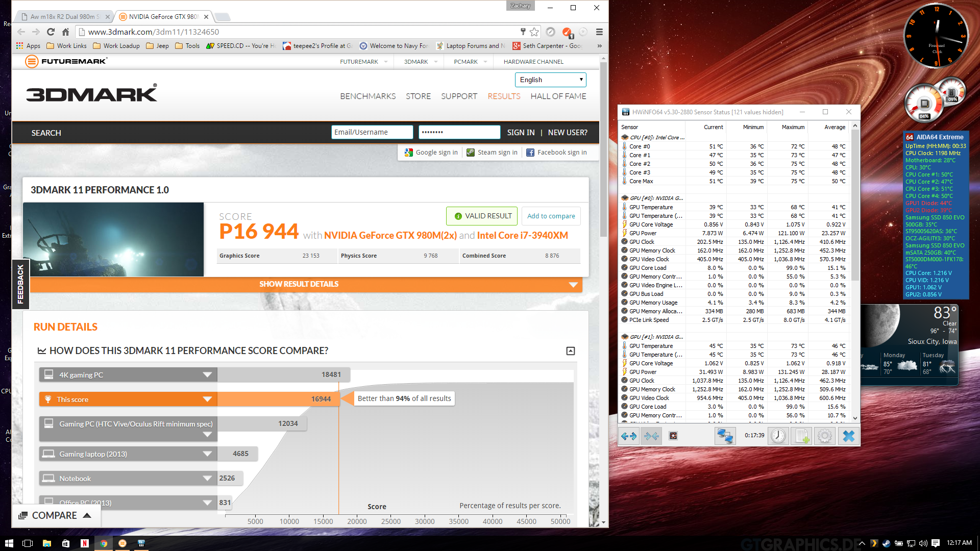Expand the 4K gaming PC row
Screen dimensions: 980x551
tap(207, 375)
